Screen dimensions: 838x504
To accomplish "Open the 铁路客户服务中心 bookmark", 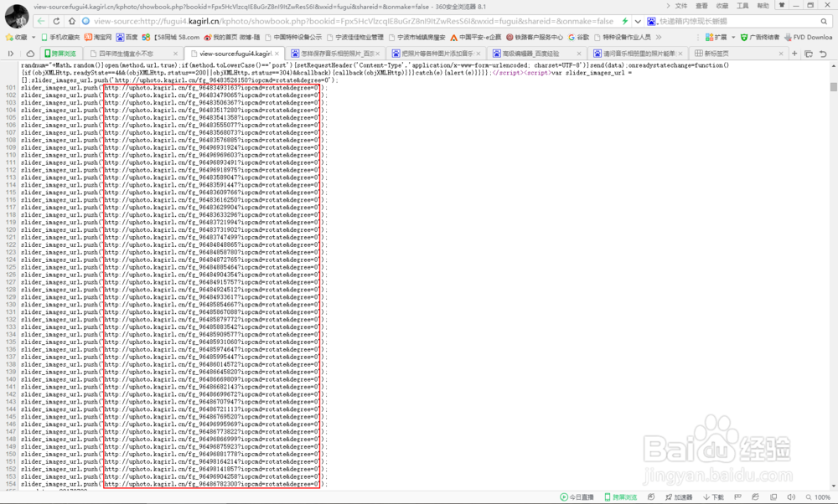I will pyautogui.click(x=535, y=38).
